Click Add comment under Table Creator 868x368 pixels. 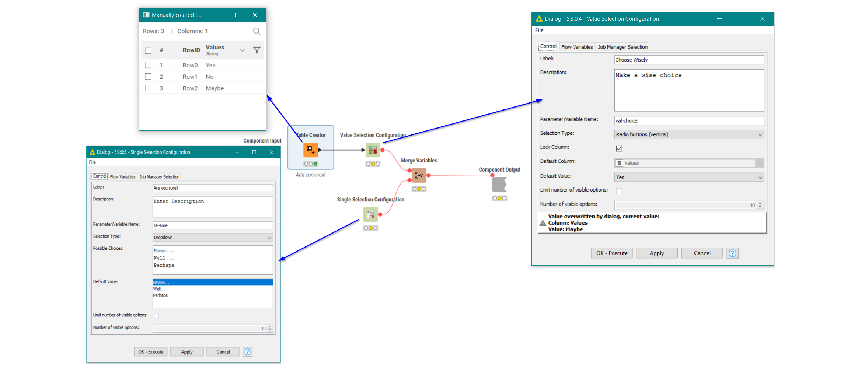click(x=311, y=175)
